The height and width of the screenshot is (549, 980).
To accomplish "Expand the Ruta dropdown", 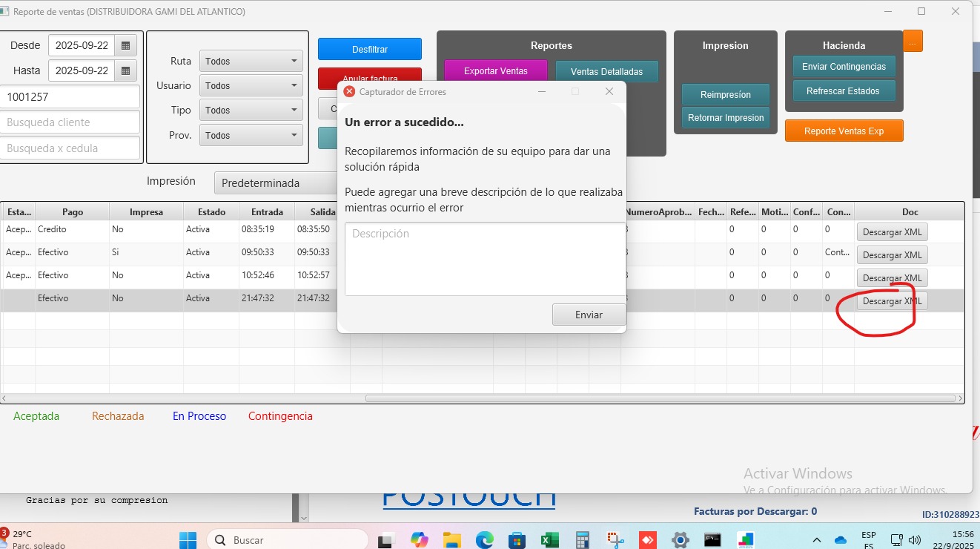I will [x=251, y=61].
